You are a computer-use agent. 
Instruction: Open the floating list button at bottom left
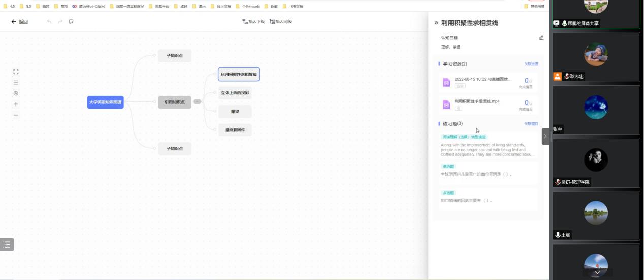coord(7,244)
